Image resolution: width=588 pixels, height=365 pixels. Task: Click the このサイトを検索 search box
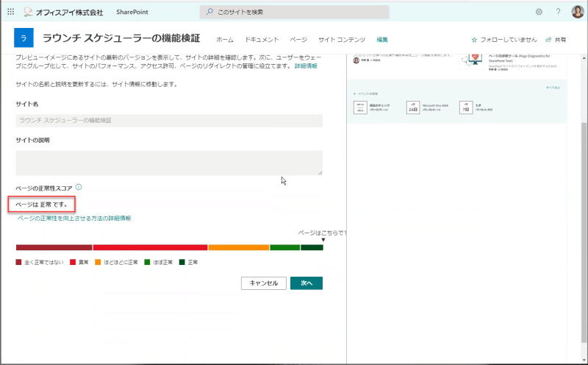(x=295, y=12)
